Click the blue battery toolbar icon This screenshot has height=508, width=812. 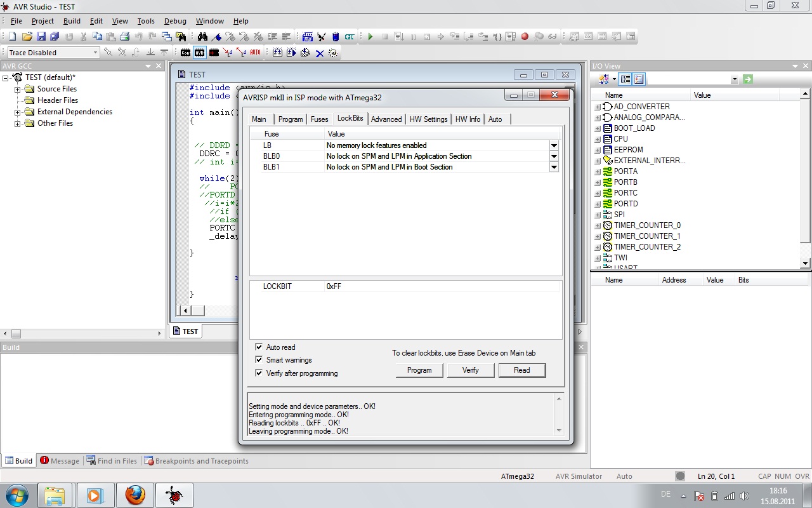[336, 37]
